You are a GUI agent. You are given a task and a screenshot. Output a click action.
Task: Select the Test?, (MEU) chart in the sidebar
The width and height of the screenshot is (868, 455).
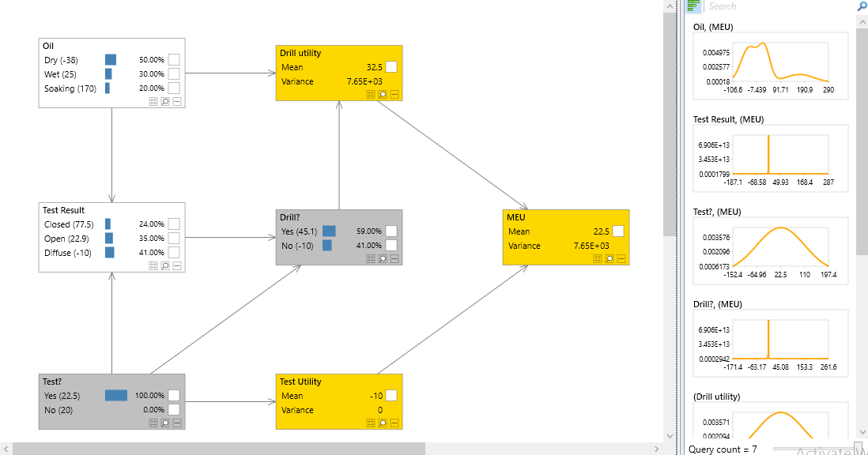(770, 250)
